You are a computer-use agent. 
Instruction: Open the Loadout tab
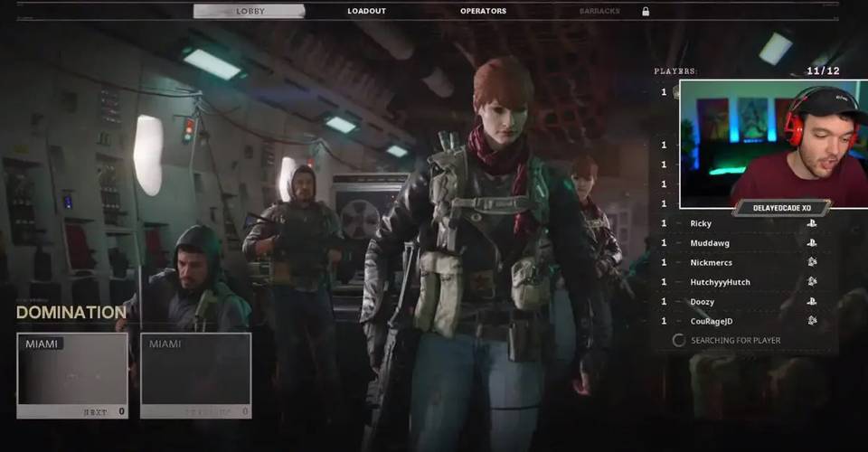tap(366, 11)
